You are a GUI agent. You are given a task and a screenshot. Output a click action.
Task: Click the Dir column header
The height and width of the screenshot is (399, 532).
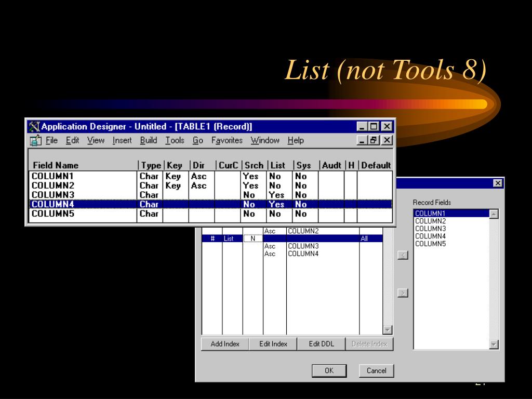click(198, 166)
